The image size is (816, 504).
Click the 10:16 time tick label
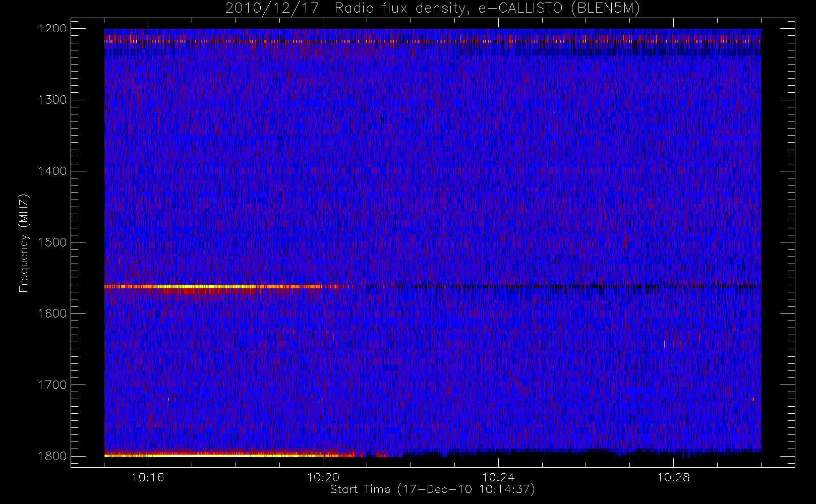(148, 477)
